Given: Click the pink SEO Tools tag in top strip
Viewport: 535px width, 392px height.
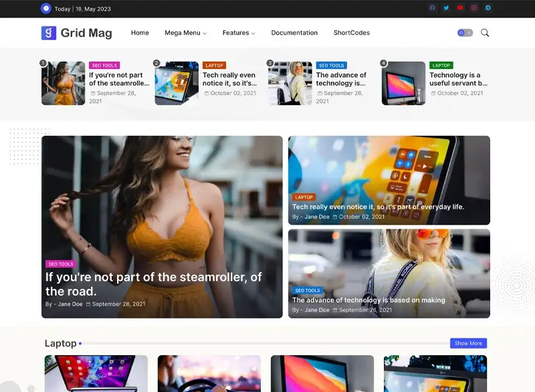Looking at the screenshot, I should [104, 66].
